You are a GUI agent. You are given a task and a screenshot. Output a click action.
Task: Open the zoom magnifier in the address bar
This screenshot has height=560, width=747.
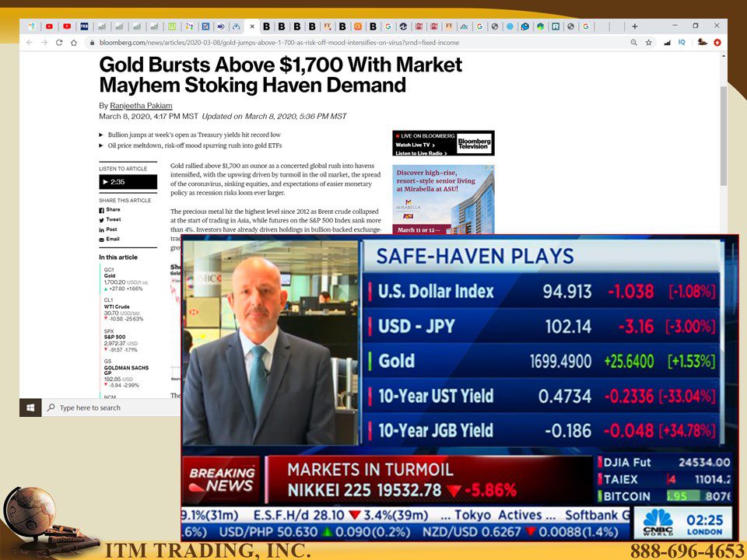tap(633, 42)
